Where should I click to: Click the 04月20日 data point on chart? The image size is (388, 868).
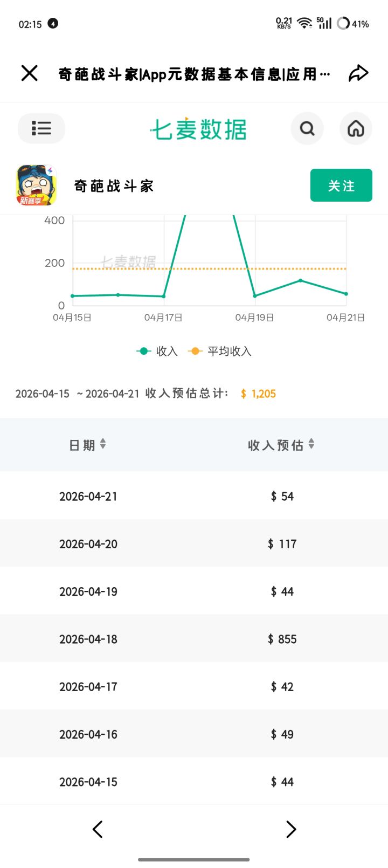point(300,280)
